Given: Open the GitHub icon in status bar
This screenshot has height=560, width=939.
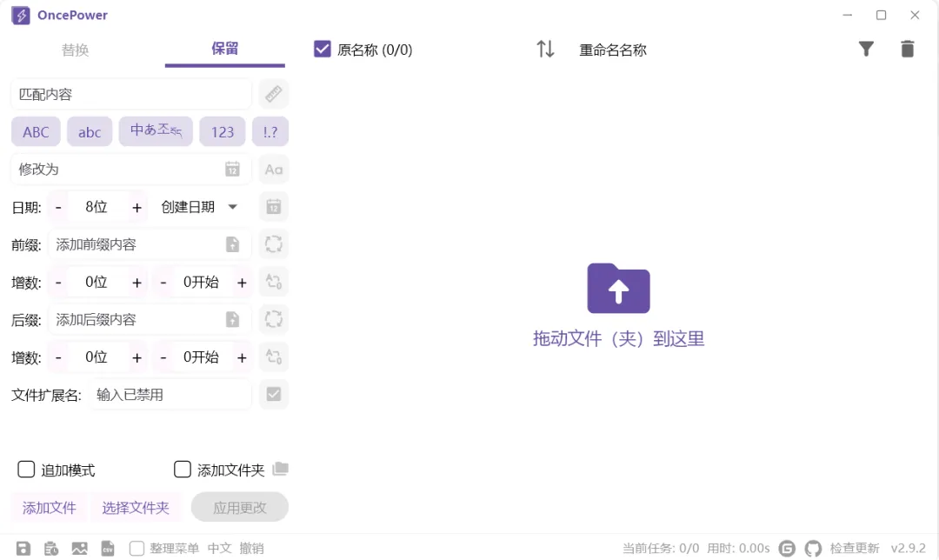Looking at the screenshot, I should click(x=813, y=548).
